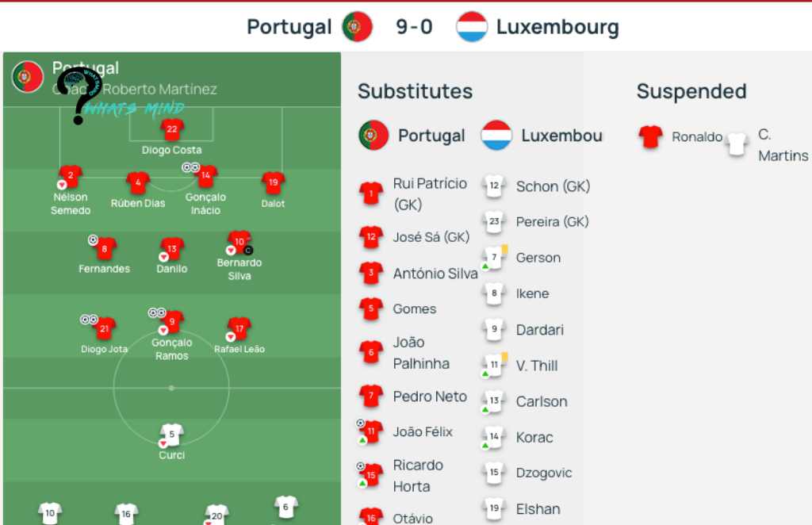
Task: Click Ronaldo's red suspended shirt icon
Action: click(x=651, y=137)
